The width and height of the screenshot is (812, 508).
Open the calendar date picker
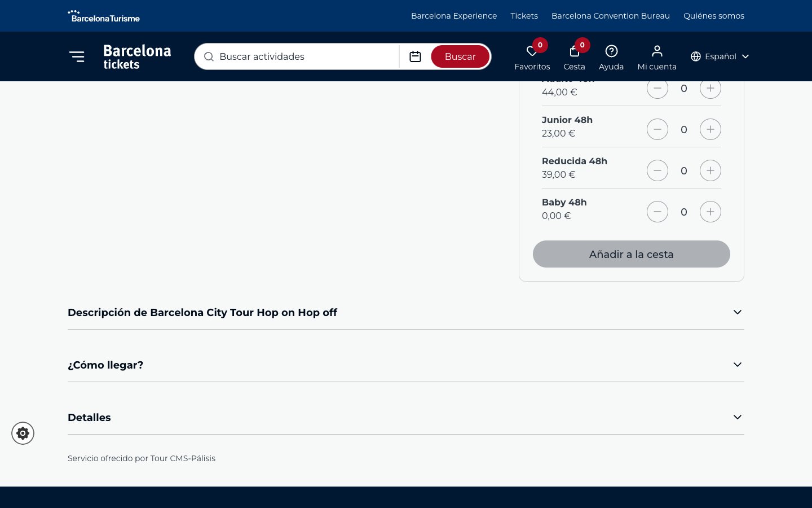click(415, 56)
